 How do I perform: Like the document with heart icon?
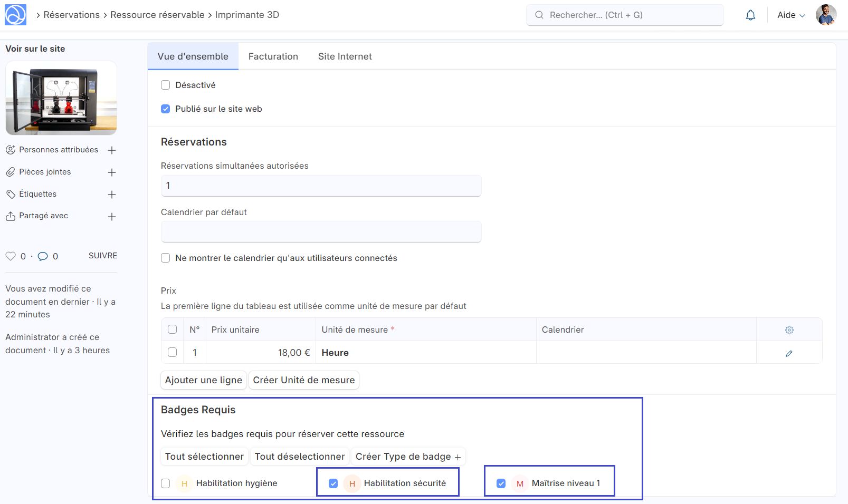click(x=11, y=256)
